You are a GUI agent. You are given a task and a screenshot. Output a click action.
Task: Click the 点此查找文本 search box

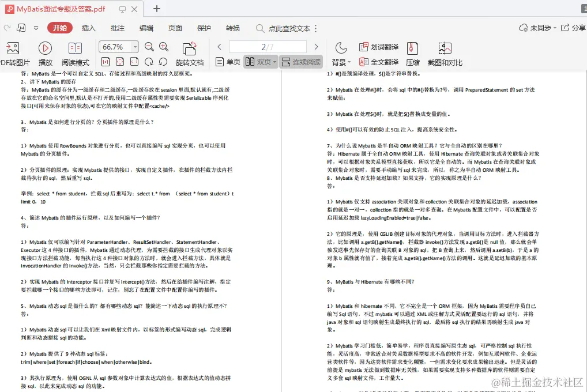click(x=289, y=28)
